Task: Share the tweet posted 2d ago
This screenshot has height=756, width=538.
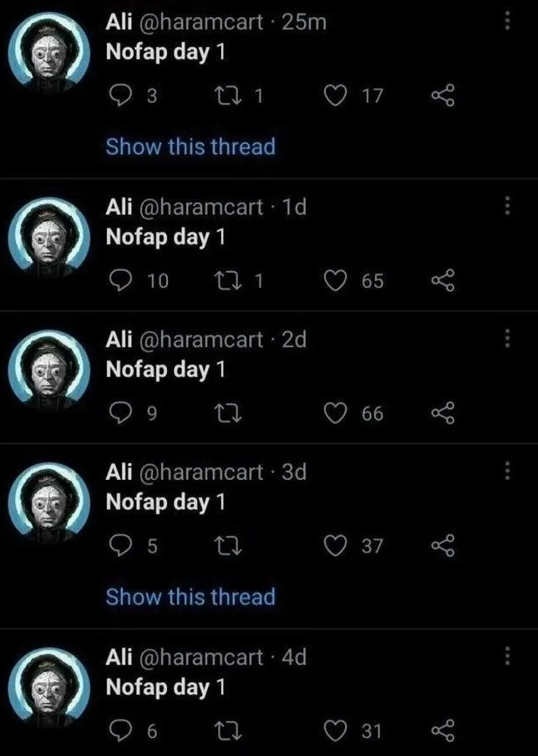Action: (442, 414)
